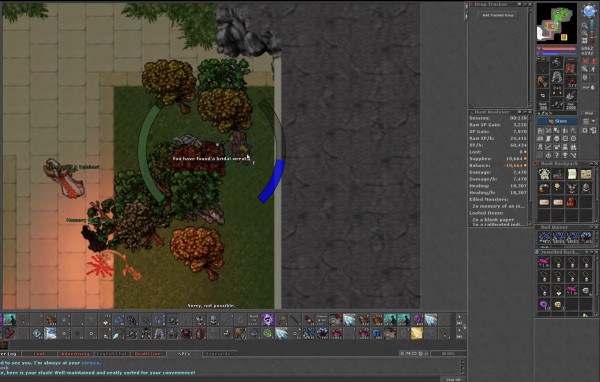The width and height of the screenshot is (600, 382).
Task: Click the trophy icon in sidebar
Action: (565, 155)
